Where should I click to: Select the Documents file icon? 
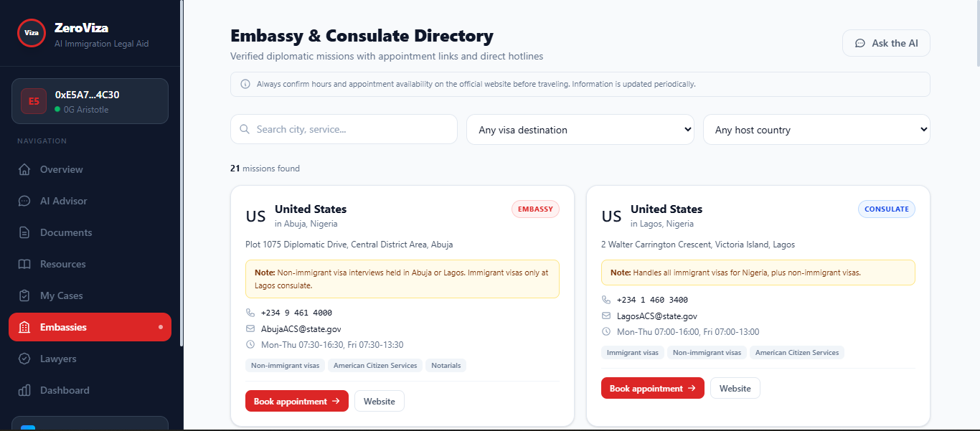[x=24, y=233]
